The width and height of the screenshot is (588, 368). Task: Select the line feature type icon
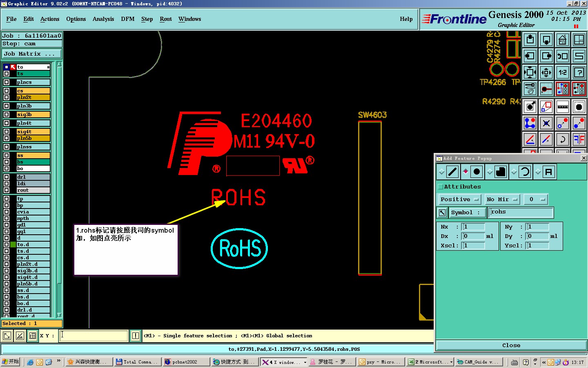[452, 172]
